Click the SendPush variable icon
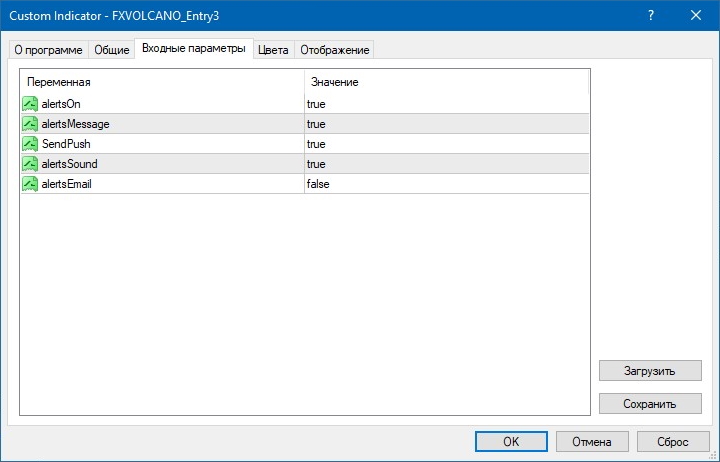This screenshot has width=720, height=462. pyautogui.click(x=30, y=144)
